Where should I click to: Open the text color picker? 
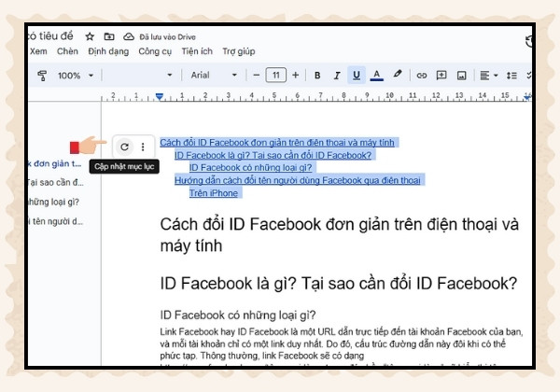click(x=376, y=76)
